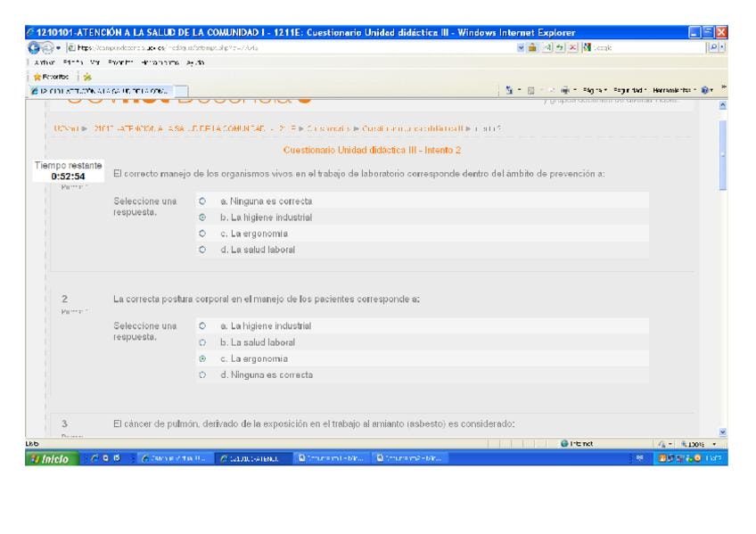Open the Ver menu
This screenshot has height=534, width=756.
[95, 62]
